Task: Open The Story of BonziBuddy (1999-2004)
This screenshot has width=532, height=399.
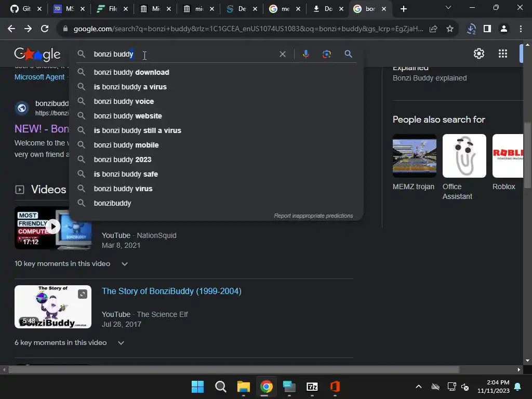Action: tap(171, 291)
